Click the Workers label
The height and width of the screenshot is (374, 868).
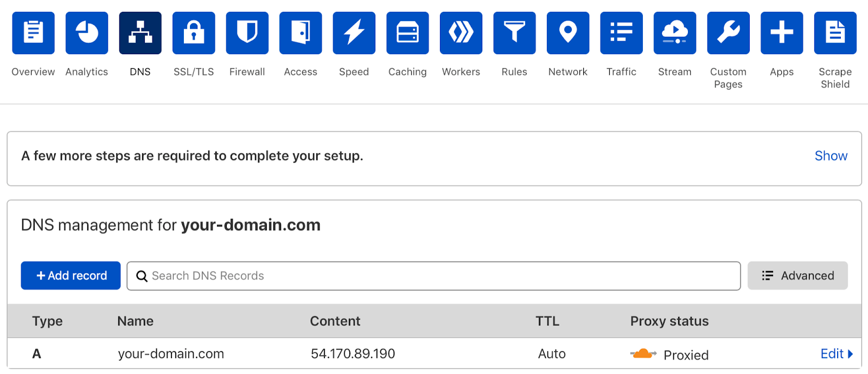coord(461,72)
